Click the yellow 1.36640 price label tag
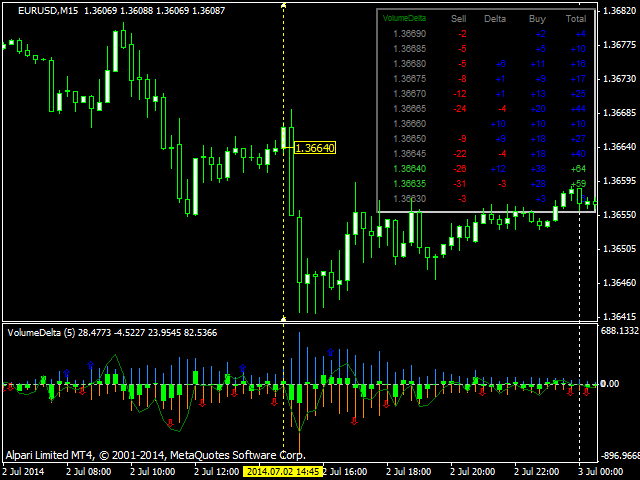640x480 pixels. point(315,148)
